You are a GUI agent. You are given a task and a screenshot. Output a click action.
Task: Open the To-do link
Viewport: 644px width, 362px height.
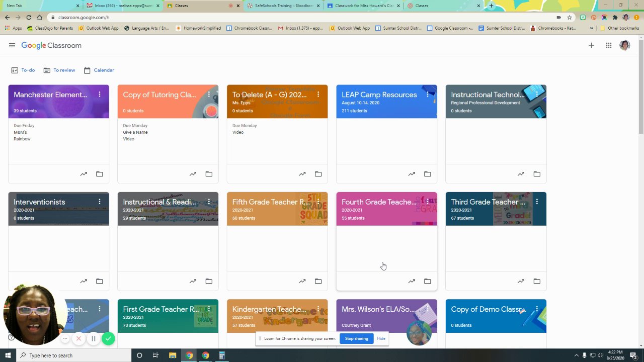(x=23, y=70)
